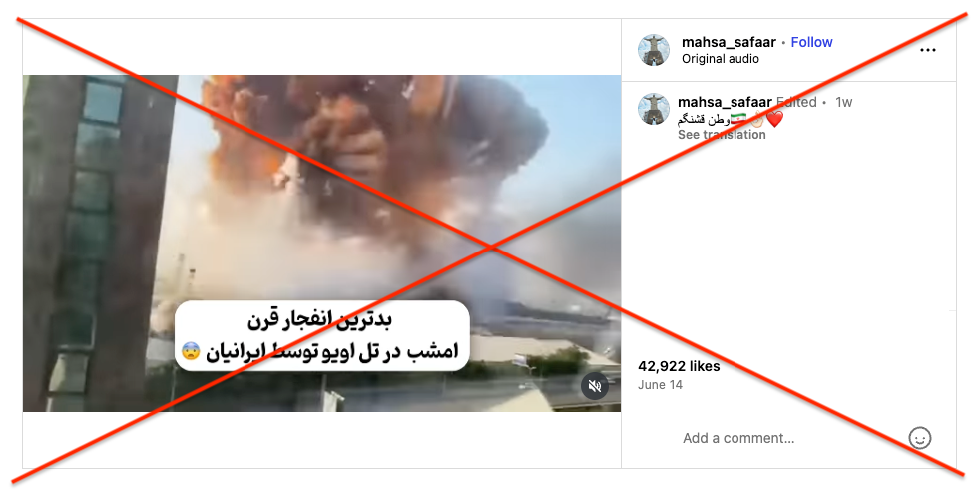Click the red heart emoji in caption
The width and height of the screenshot is (980, 503).
[x=774, y=119]
